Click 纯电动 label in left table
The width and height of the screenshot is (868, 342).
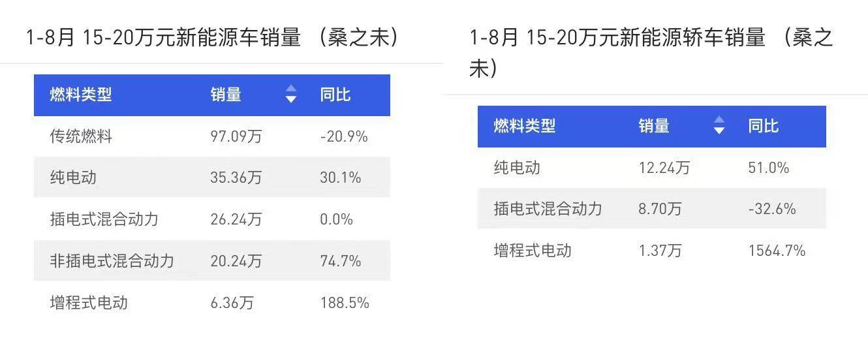pyautogui.click(x=73, y=178)
